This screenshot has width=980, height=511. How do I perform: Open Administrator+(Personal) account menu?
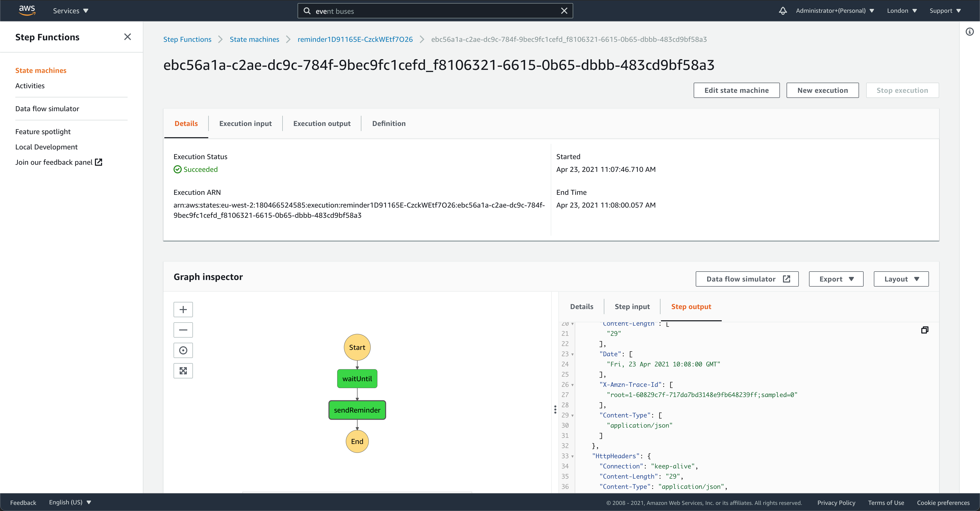click(835, 11)
